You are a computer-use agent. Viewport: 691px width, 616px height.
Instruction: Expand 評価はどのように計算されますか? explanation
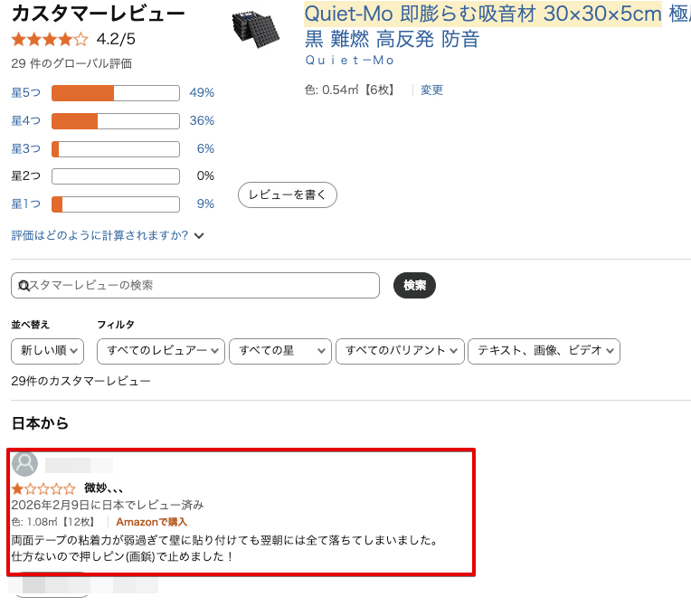click(x=108, y=236)
